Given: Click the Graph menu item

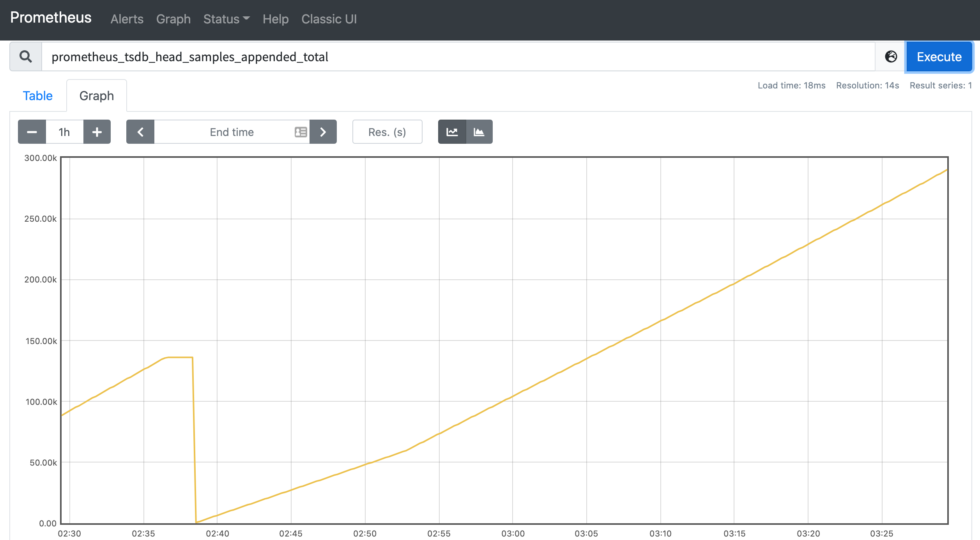Looking at the screenshot, I should point(173,18).
